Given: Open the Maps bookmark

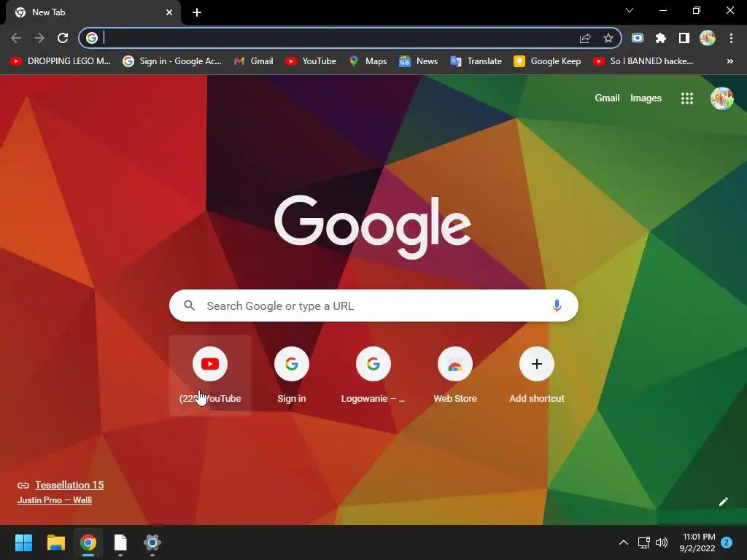Looking at the screenshot, I should click(x=368, y=61).
